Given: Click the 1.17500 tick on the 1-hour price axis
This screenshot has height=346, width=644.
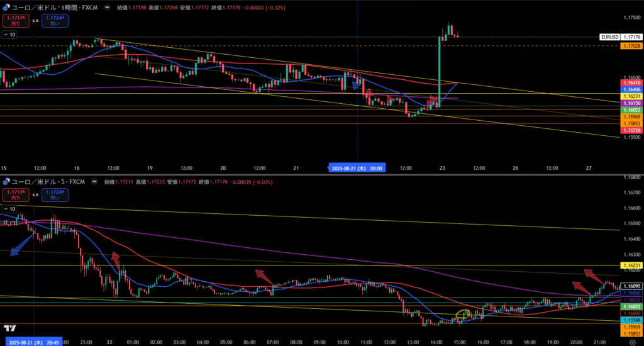Looking at the screenshot, I should pos(631,18).
